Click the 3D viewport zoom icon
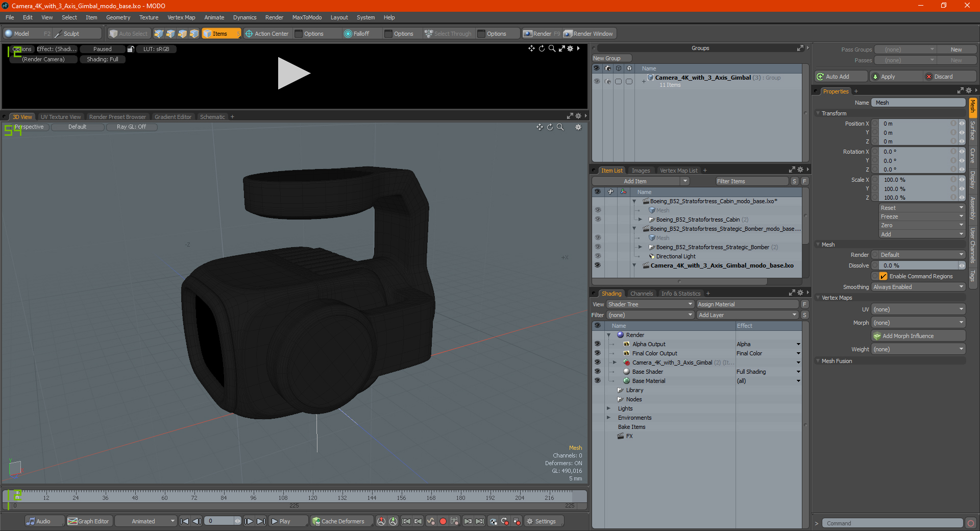 [x=560, y=127]
